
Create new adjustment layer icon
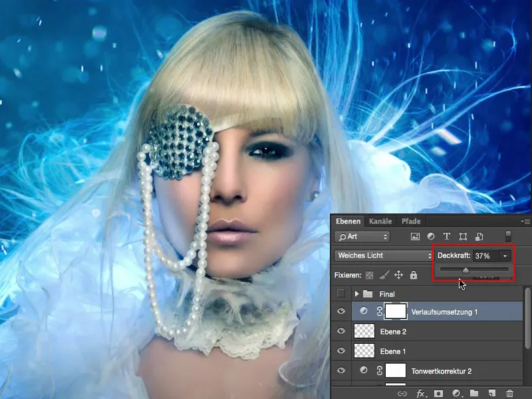pyautogui.click(x=456, y=394)
